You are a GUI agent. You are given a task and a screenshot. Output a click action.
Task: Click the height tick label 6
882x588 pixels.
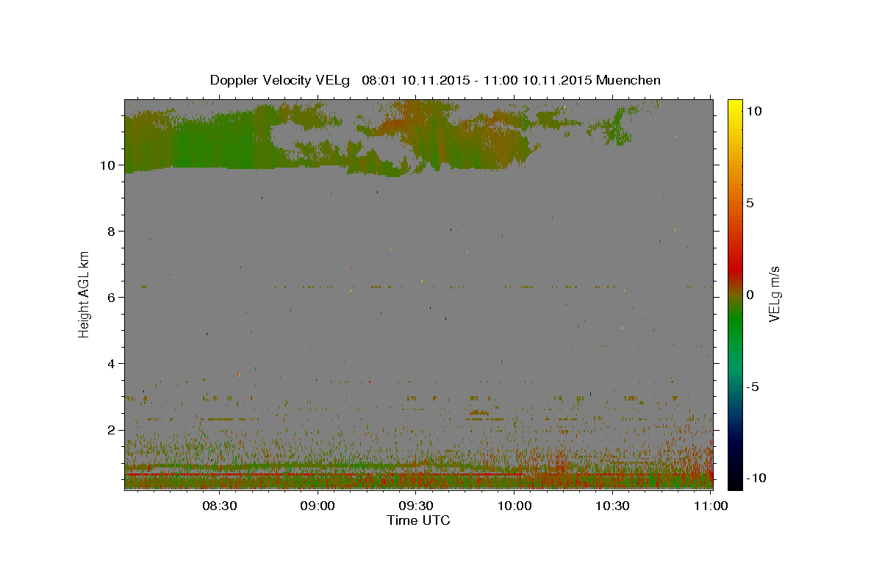pos(112,298)
